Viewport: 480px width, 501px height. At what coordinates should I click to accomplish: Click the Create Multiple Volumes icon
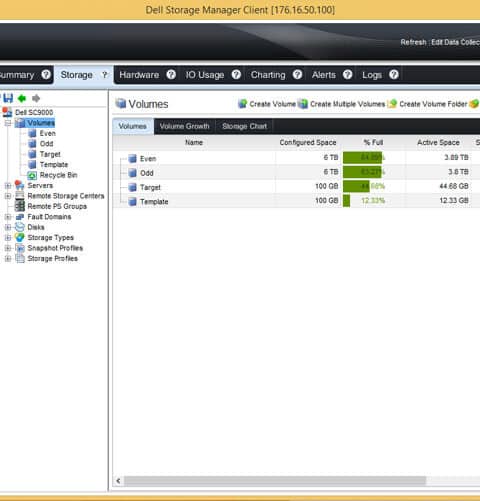point(303,104)
